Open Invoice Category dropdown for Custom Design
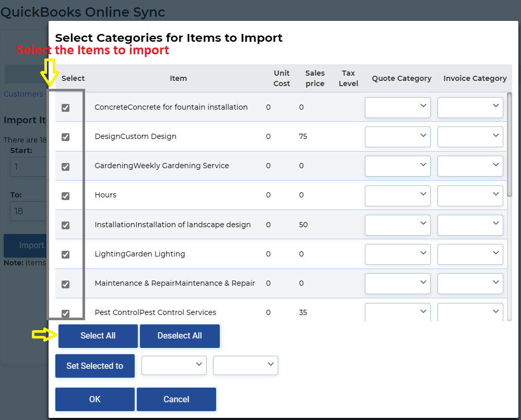The height and width of the screenshot is (420, 521). coord(470,137)
